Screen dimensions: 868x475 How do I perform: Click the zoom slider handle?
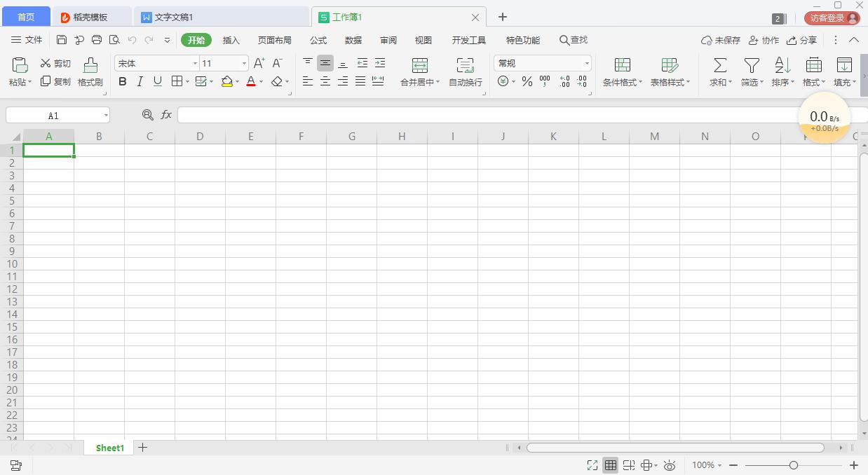pos(794,465)
